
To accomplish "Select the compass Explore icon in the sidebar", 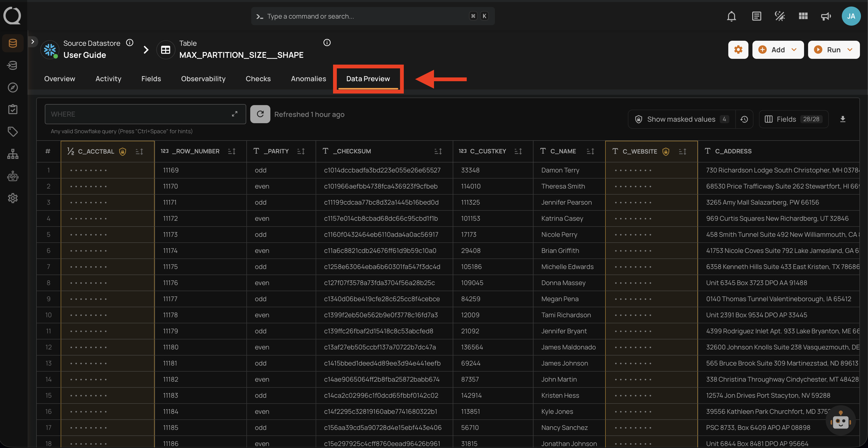I will tap(13, 87).
